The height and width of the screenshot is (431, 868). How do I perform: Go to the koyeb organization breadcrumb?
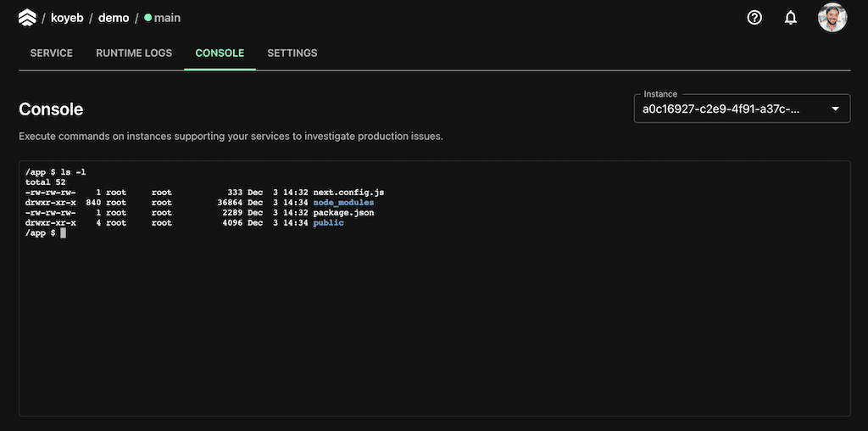point(68,18)
